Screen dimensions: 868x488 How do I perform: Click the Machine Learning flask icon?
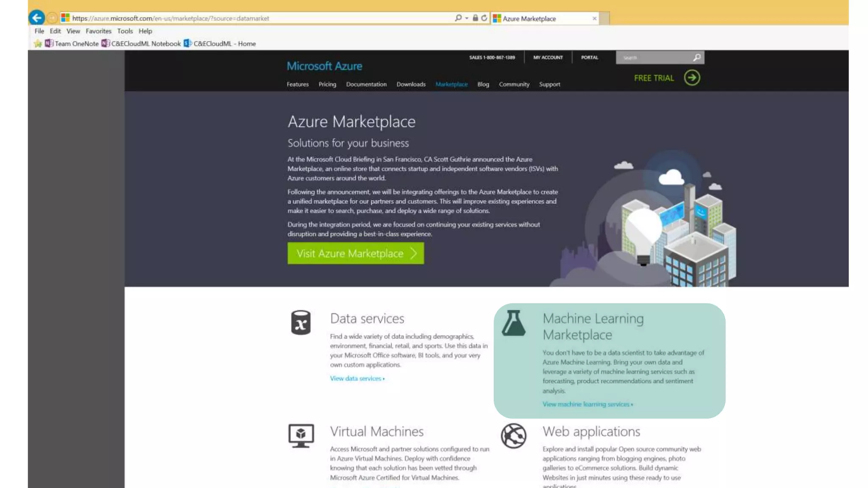513,323
